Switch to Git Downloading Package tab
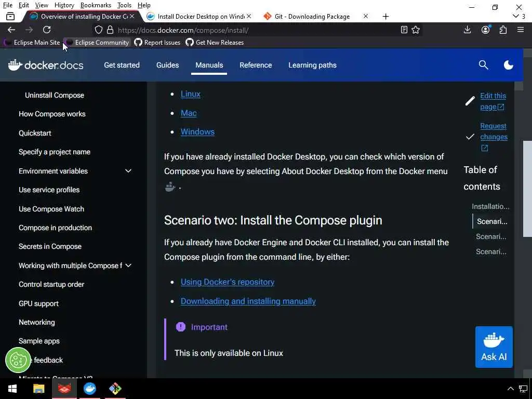Viewport: 532px width, 399px height. pos(315,16)
